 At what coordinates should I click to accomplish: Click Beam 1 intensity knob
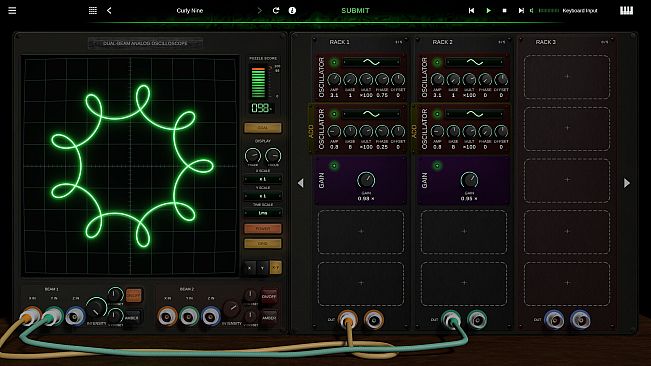pyautogui.click(x=96, y=309)
